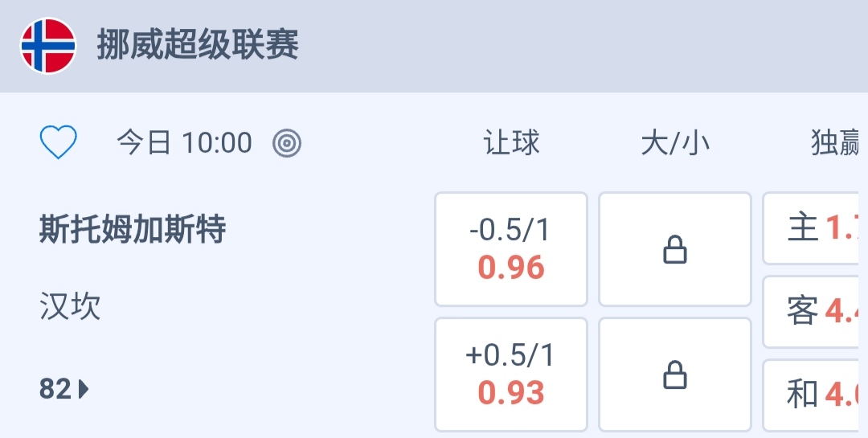Click the target icon beside 10:00
The width and height of the screenshot is (868, 438).
(x=287, y=144)
